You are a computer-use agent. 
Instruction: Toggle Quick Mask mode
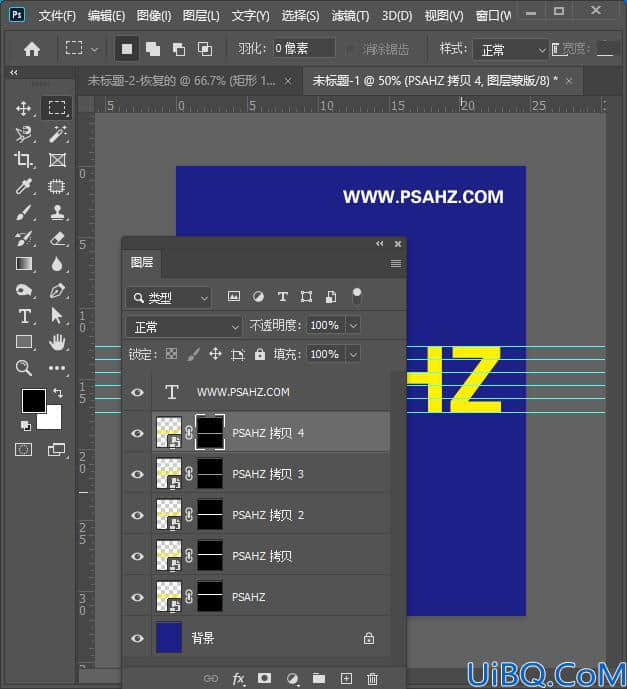23,450
